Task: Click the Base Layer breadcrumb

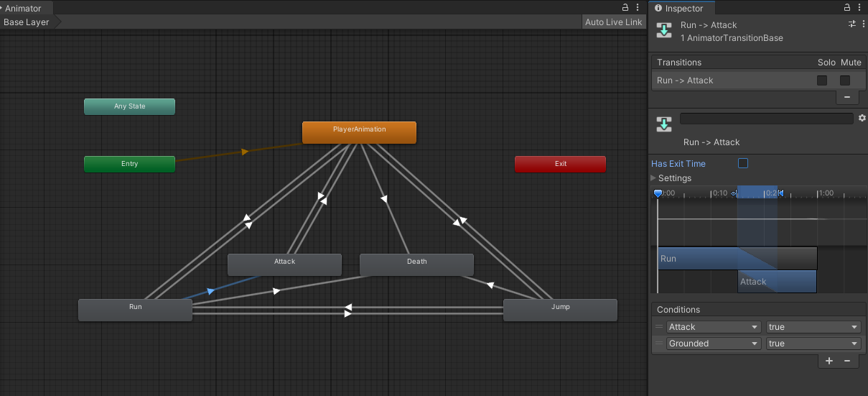Action: 27,22
